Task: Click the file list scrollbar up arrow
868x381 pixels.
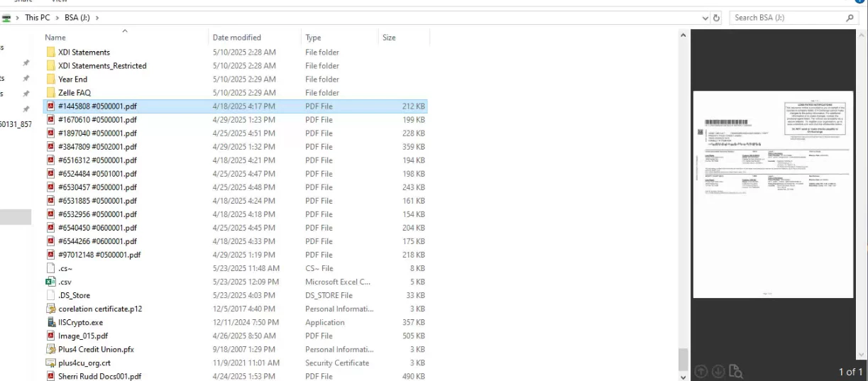Action: point(683,35)
